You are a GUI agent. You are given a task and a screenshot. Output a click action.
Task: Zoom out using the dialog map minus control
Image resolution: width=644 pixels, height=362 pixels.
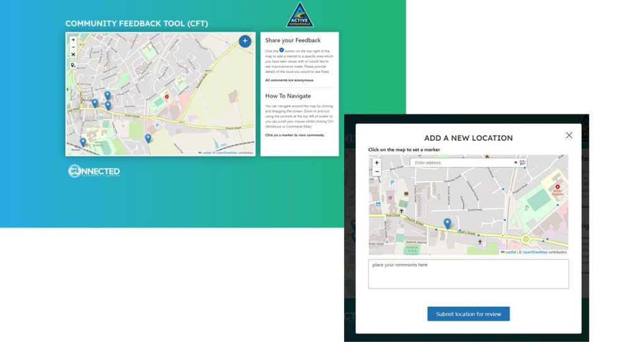click(x=376, y=171)
